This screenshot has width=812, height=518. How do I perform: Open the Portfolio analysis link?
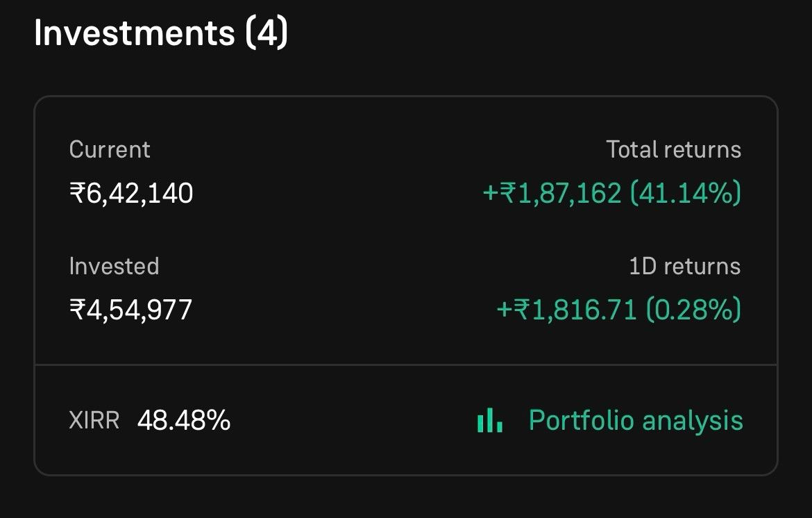tap(610, 420)
